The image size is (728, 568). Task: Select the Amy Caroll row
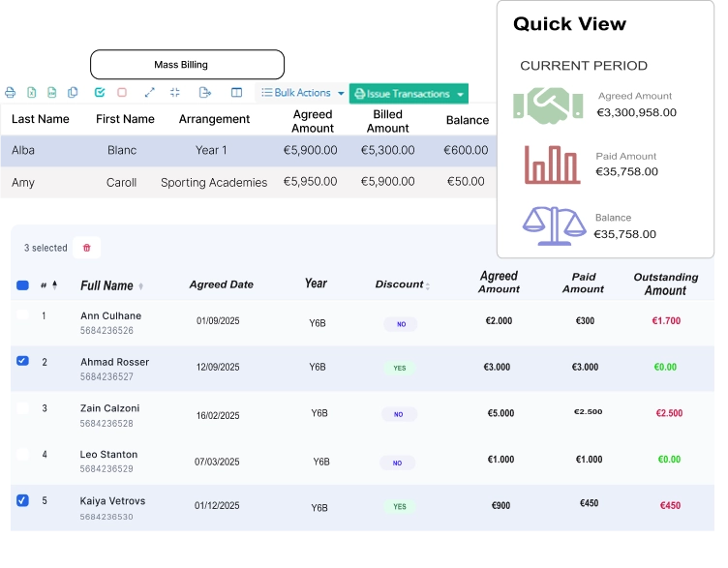pyautogui.click(x=249, y=182)
